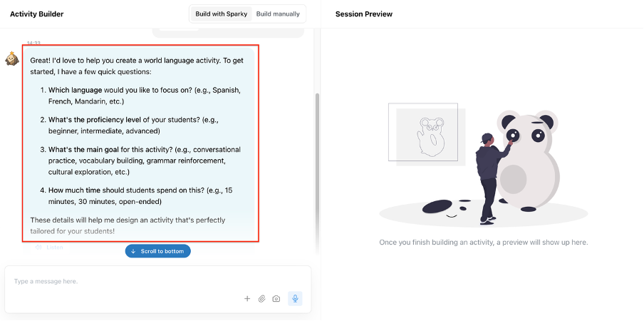Start voice input with the microphone icon
The width and height of the screenshot is (644, 321).
[x=295, y=299]
